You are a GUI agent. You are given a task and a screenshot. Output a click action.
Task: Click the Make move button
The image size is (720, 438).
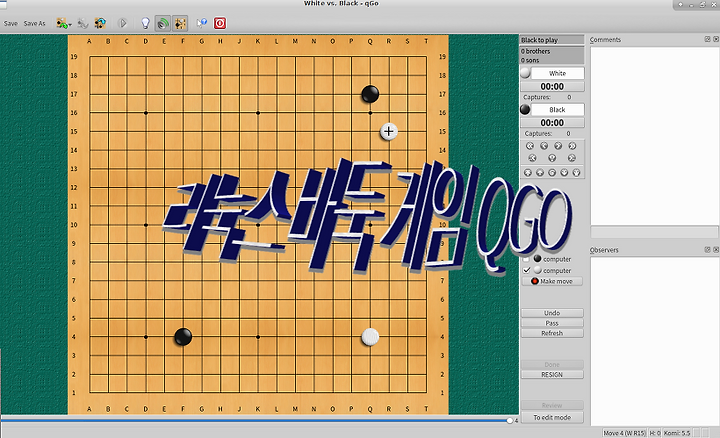(x=552, y=281)
